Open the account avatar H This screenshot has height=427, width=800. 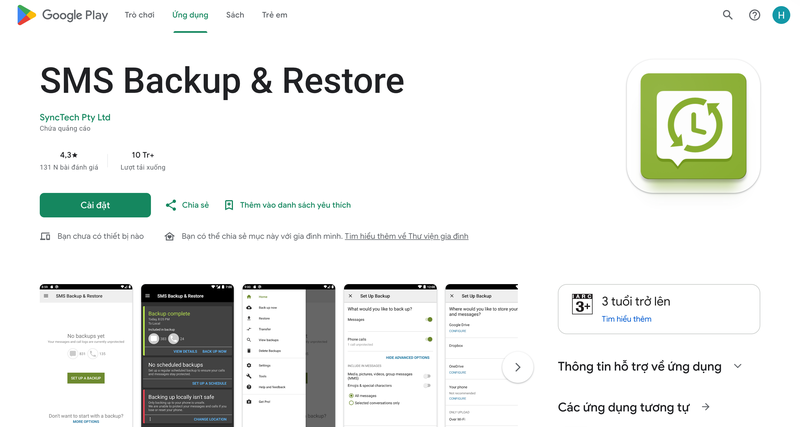click(x=781, y=15)
